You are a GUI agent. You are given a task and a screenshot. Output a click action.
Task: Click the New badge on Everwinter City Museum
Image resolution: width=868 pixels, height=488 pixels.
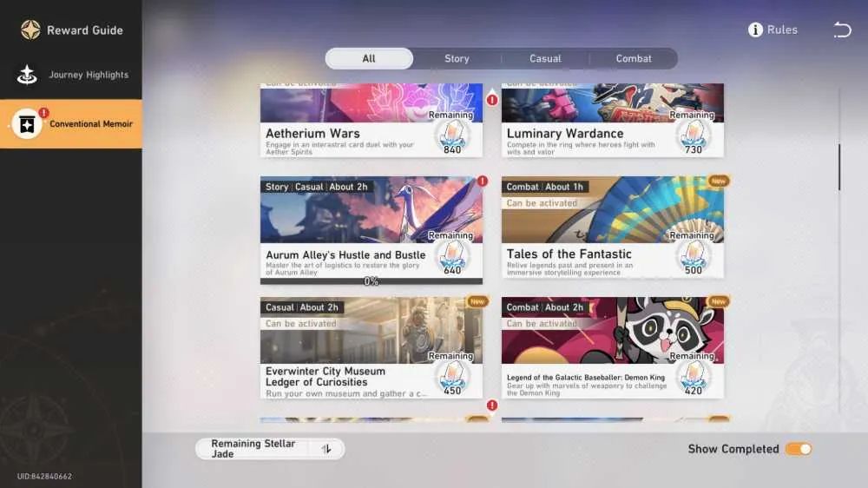[477, 301]
